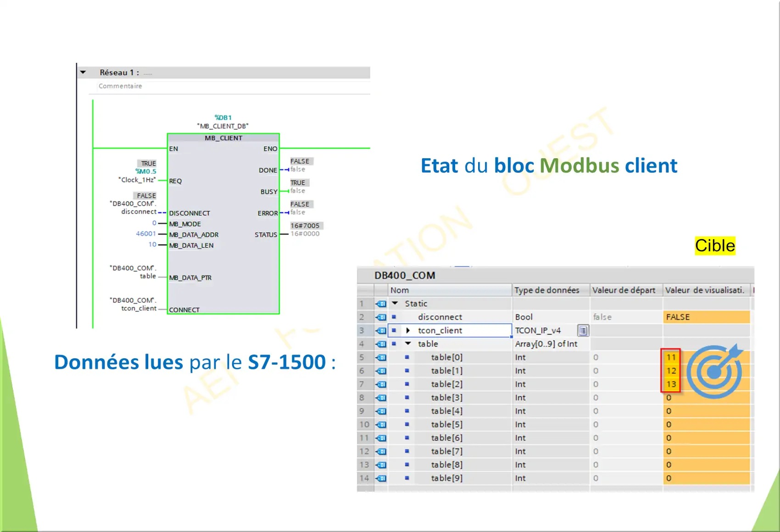
Task: Select the table[7] name cell
Action: [x=450, y=451]
